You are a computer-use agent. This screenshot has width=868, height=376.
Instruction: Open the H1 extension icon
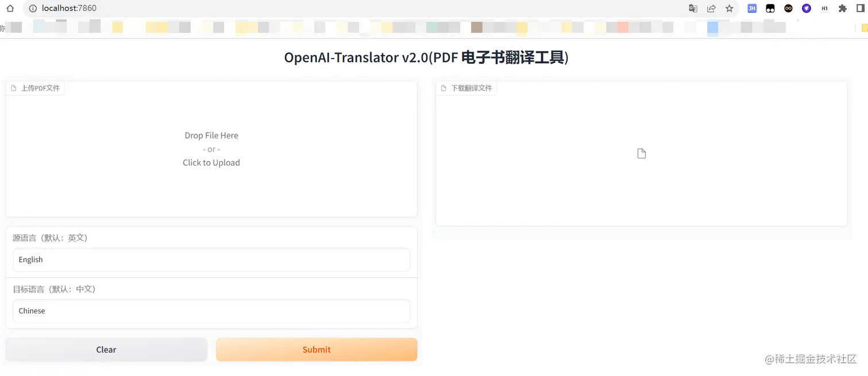824,9
